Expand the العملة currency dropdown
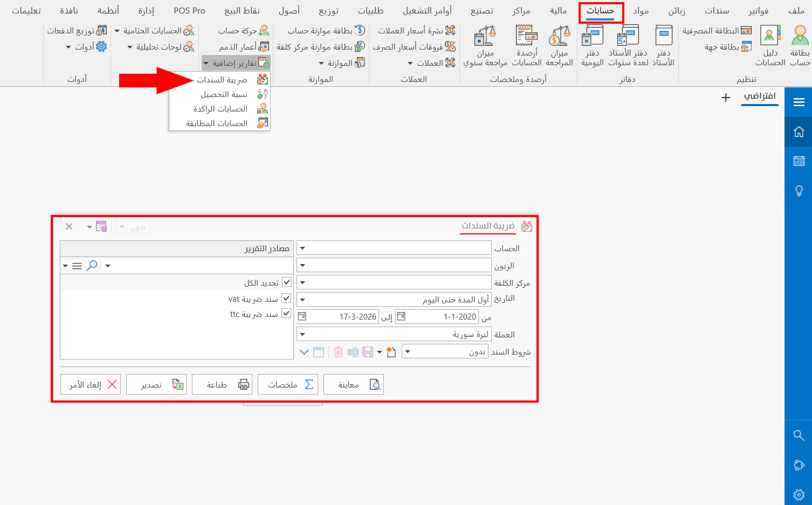This screenshot has width=812, height=505. (x=302, y=334)
